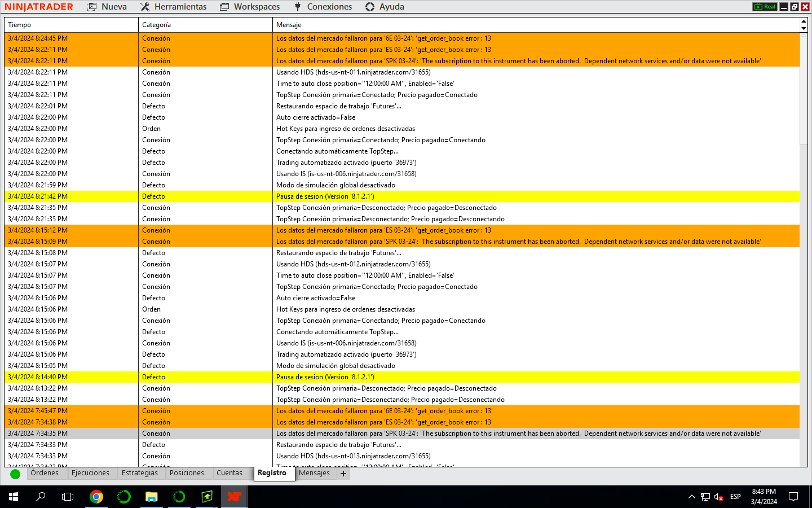Select the 3/4/2024 8:15:12 PM time cell
Image resolution: width=812 pixels, height=508 pixels.
click(71, 230)
